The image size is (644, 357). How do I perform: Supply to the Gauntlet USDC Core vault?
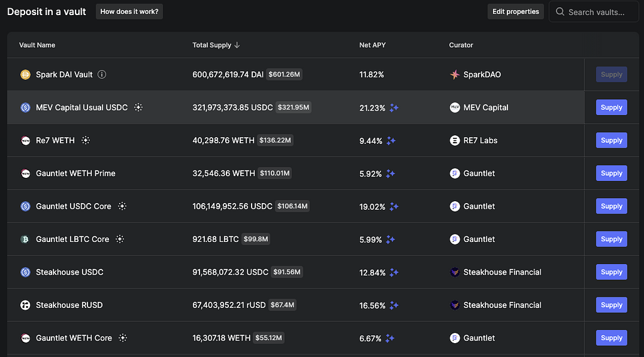coord(611,206)
